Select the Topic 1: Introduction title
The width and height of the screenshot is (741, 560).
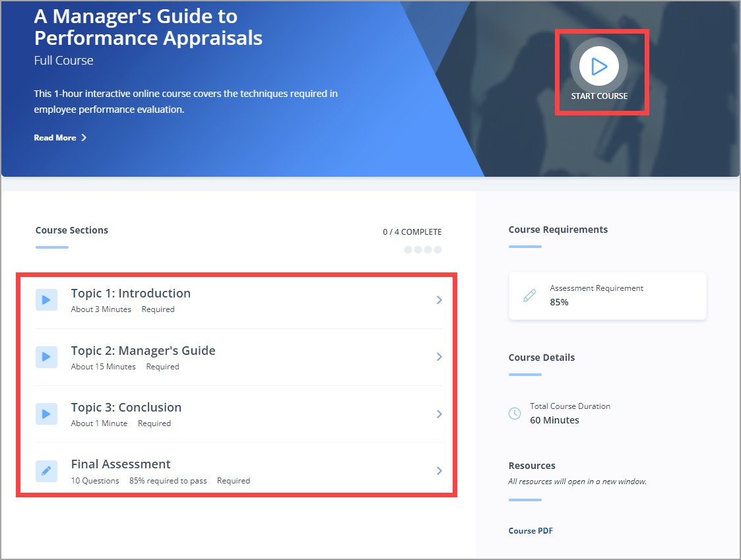pos(131,294)
